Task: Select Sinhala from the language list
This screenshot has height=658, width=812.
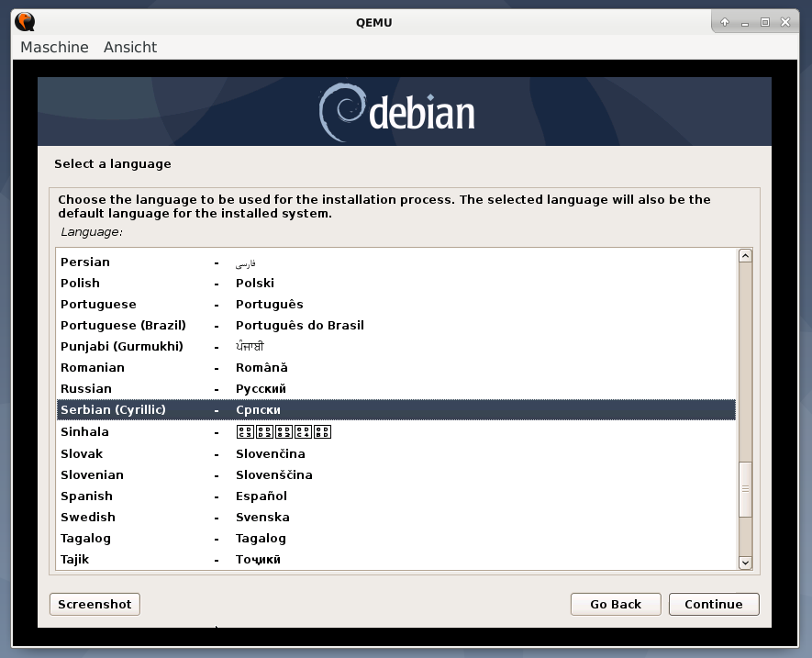Action: (395, 432)
